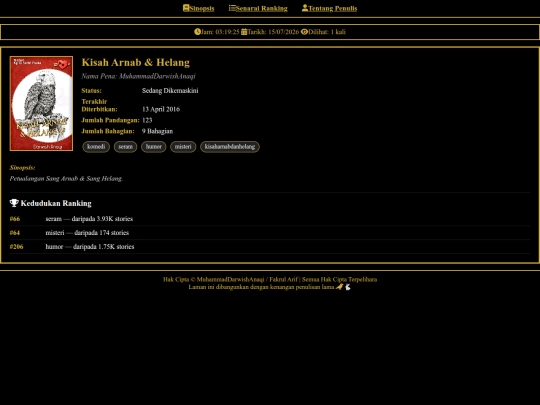
Task: Click the Kisah Arnab & Helang title
Action: pos(136,62)
